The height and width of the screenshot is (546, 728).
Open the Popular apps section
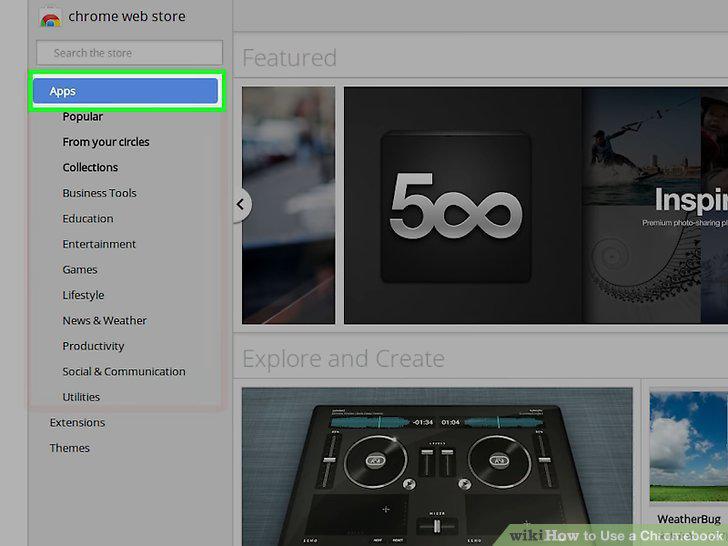(x=83, y=117)
